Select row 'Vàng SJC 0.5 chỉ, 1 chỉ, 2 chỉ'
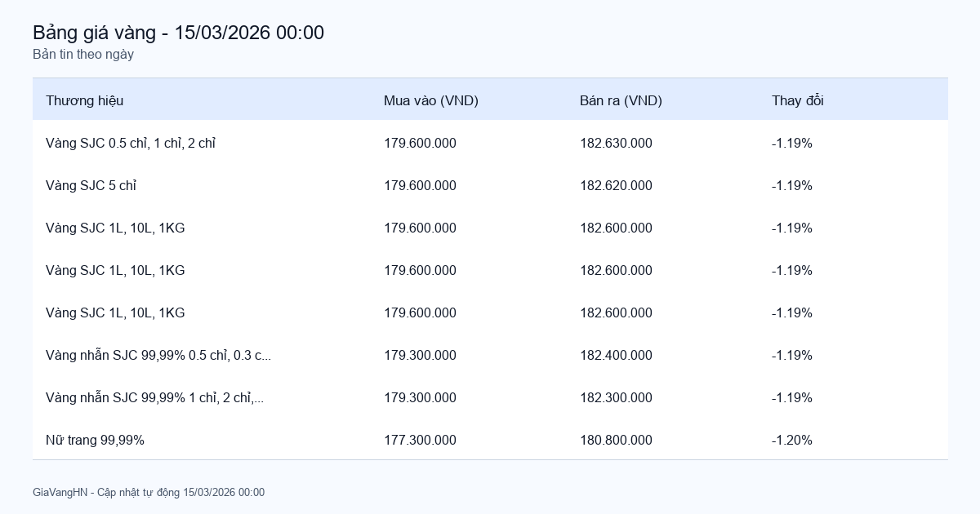The image size is (980, 514). tap(131, 144)
